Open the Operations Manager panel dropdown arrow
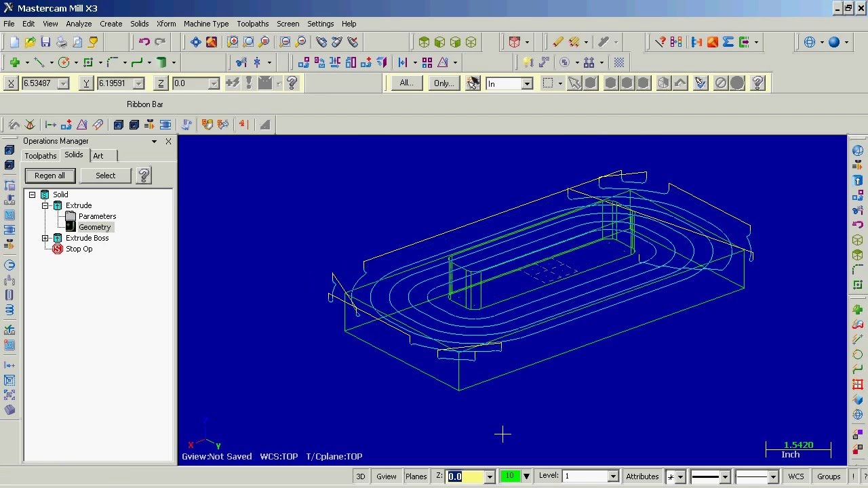 [154, 141]
